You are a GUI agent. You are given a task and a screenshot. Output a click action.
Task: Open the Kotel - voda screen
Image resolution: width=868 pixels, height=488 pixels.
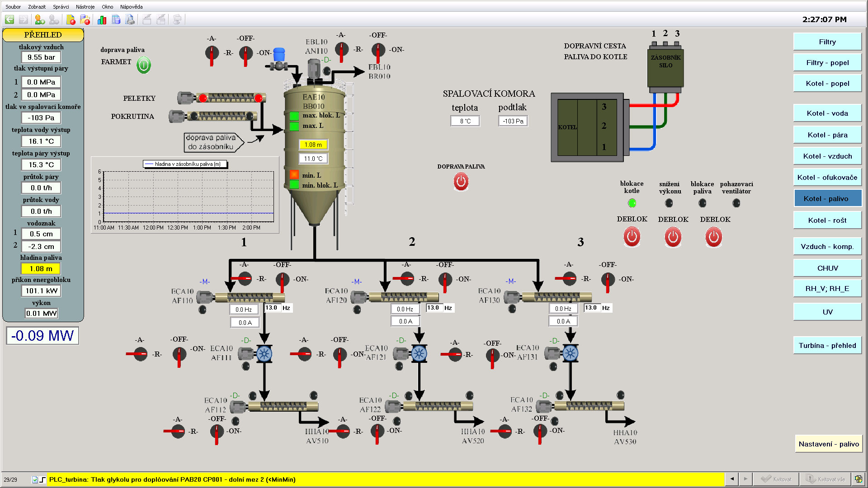(827, 113)
